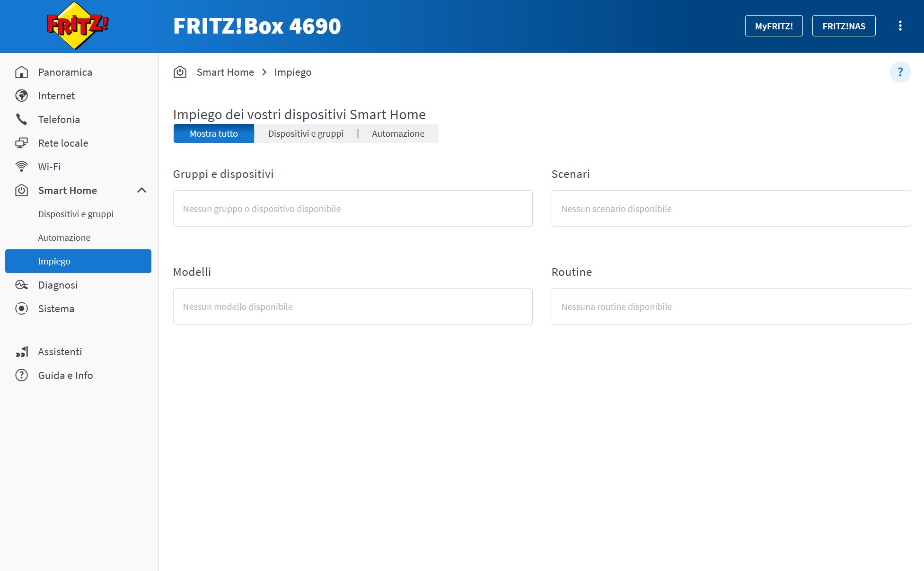Click 'Impiego dei vostri dispositivi Smart Home' heading
924x571 pixels.
coord(299,114)
